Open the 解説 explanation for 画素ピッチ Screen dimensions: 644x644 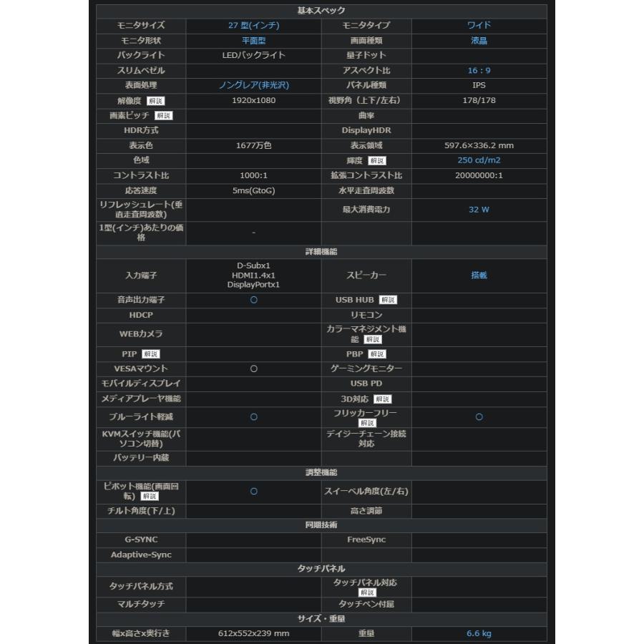tap(165, 116)
